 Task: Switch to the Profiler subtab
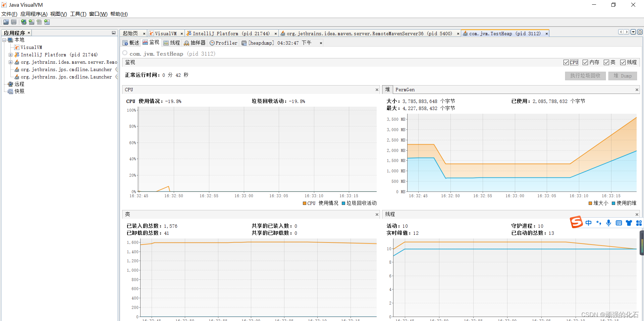(223, 43)
